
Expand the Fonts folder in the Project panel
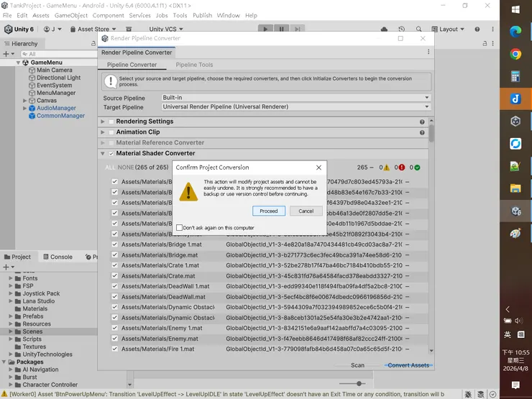click(x=11, y=278)
